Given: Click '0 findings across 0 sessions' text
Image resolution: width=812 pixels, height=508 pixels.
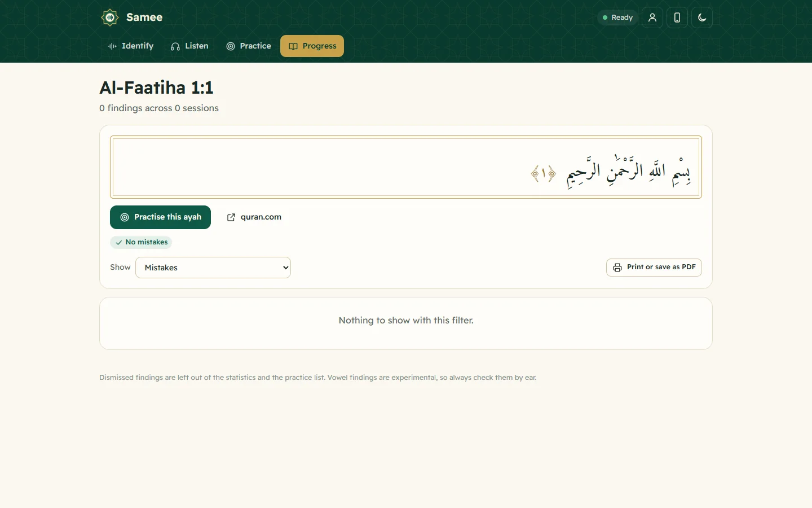Looking at the screenshot, I should coord(159,108).
